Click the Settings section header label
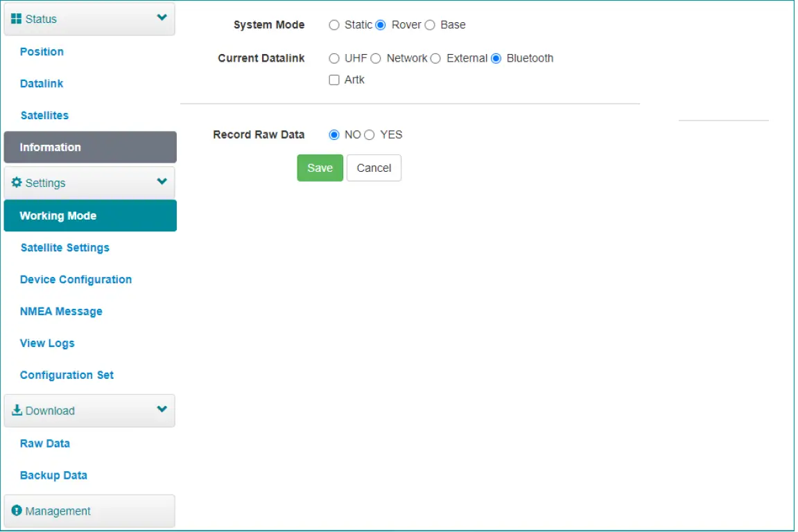The width and height of the screenshot is (798, 532). tap(45, 183)
